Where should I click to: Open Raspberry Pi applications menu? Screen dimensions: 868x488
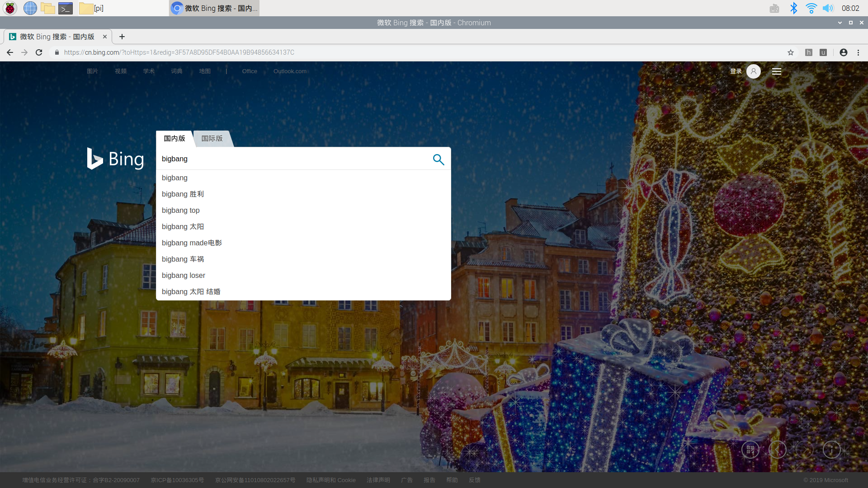(10, 8)
